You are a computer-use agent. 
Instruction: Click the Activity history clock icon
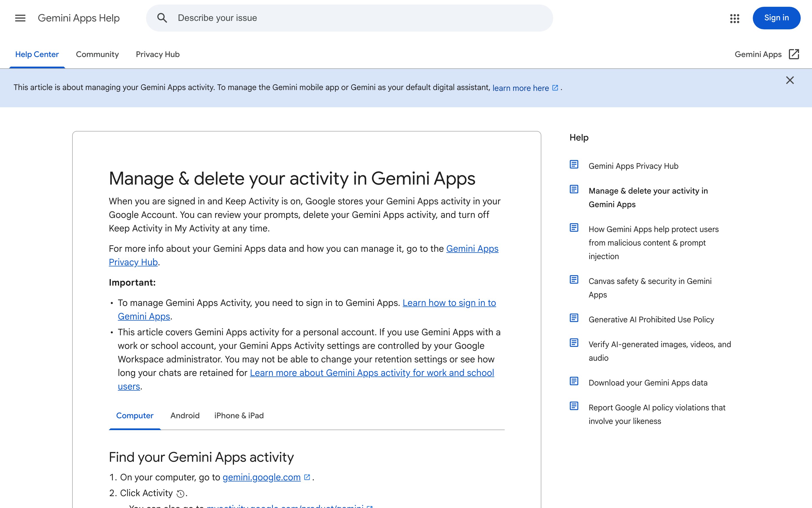[x=180, y=494]
